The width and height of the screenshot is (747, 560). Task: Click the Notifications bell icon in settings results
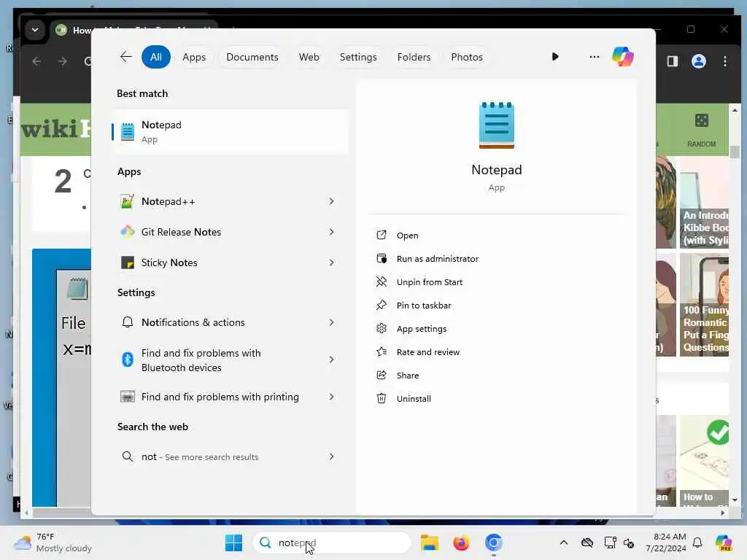tap(127, 322)
